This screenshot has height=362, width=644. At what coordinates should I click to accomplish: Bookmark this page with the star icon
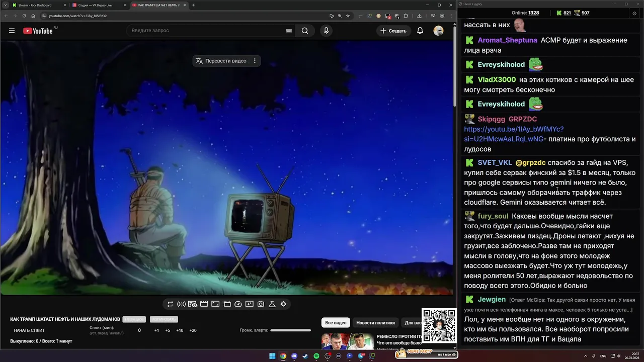pyautogui.click(x=348, y=16)
